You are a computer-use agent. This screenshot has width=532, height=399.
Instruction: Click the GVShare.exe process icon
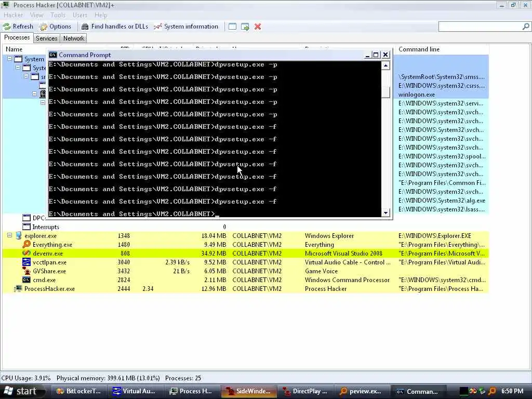click(26, 271)
